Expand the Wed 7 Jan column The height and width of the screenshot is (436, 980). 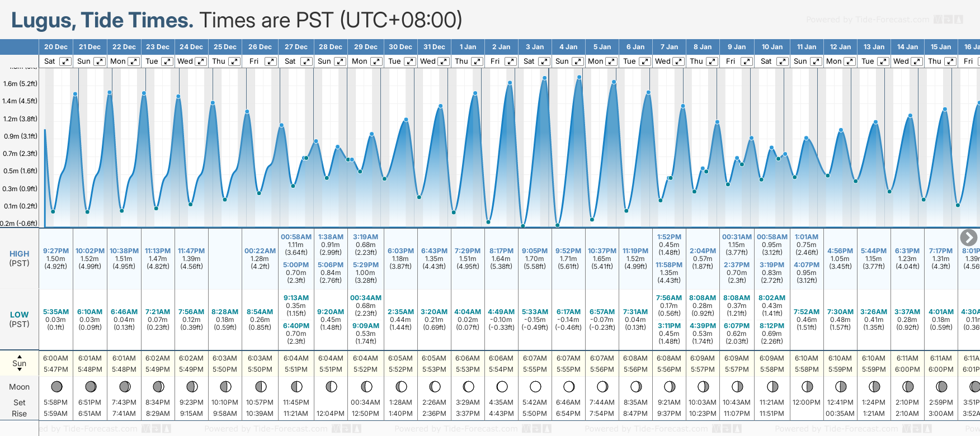678,61
